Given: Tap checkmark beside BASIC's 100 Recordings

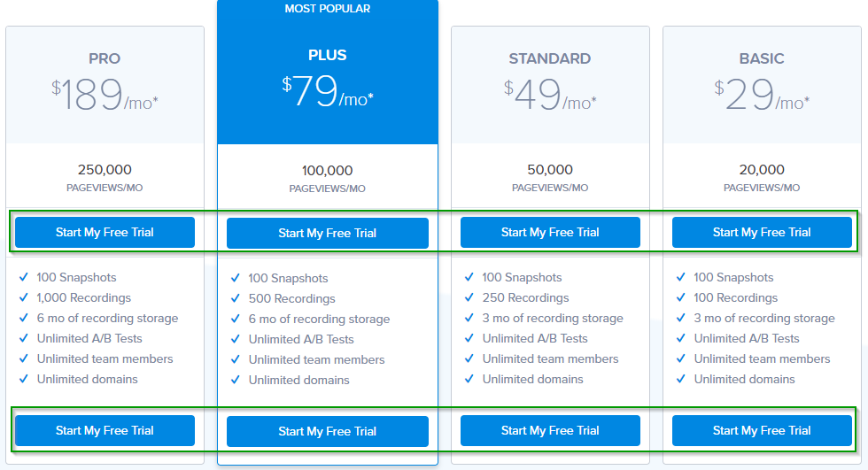Looking at the screenshot, I should point(680,298).
